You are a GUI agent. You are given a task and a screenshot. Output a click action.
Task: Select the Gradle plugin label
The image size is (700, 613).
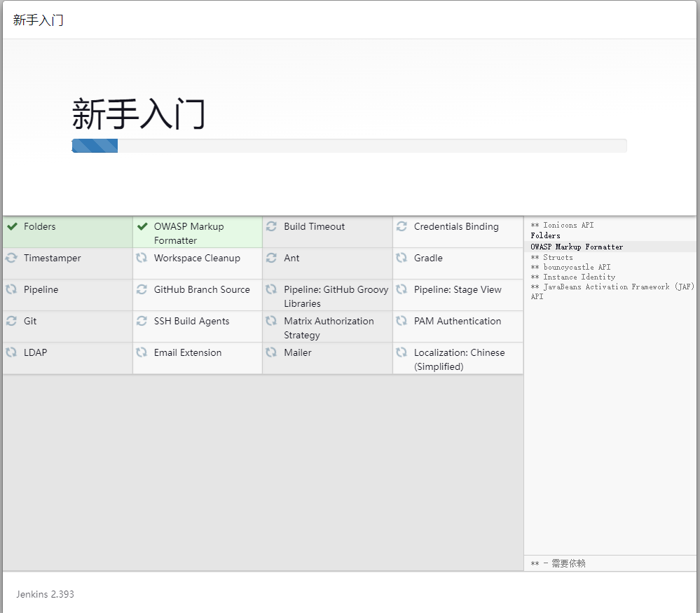point(428,258)
